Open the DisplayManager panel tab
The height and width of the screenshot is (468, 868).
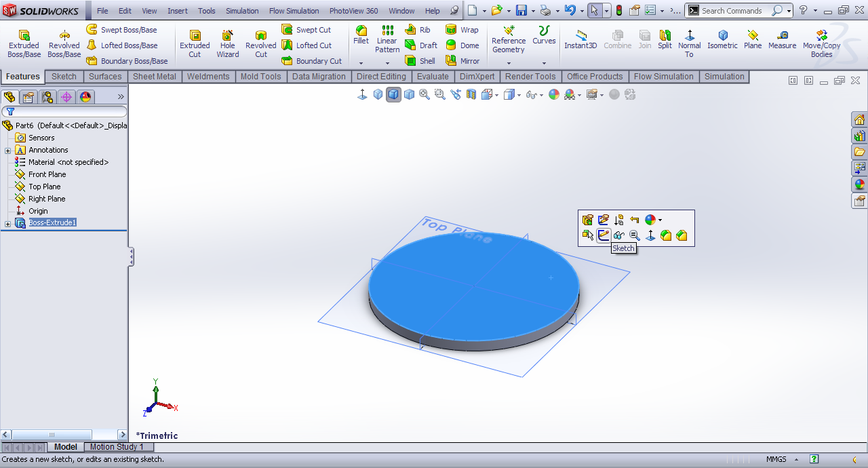85,97
